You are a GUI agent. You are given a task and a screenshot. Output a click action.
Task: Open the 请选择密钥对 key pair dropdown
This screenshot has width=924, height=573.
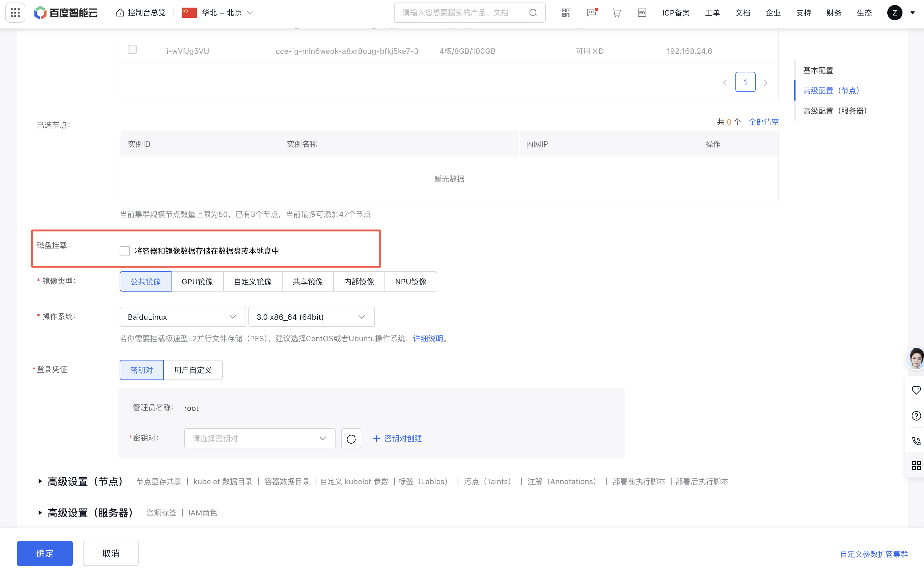pos(260,439)
